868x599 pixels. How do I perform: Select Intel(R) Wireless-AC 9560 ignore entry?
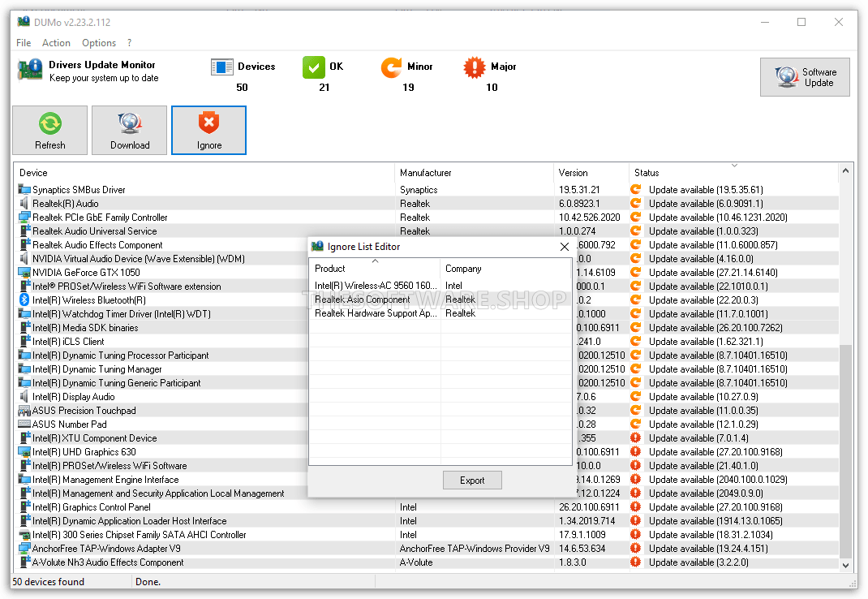coord(440,286)
